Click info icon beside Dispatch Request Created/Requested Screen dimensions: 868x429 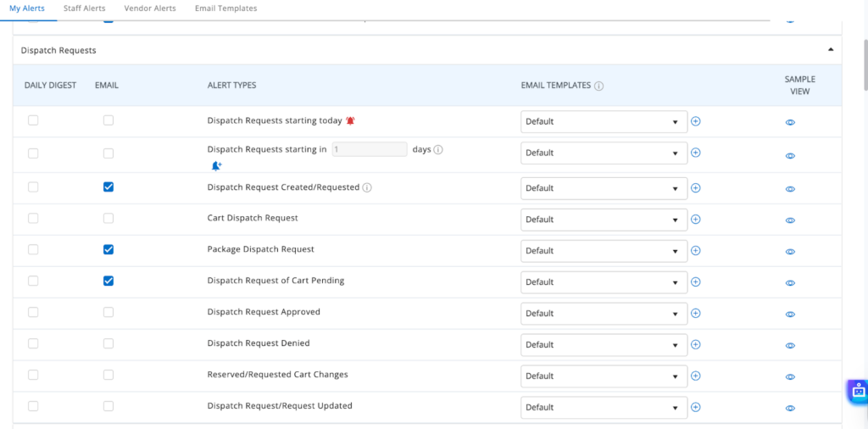pyautogui.click(x=367, y=187)
